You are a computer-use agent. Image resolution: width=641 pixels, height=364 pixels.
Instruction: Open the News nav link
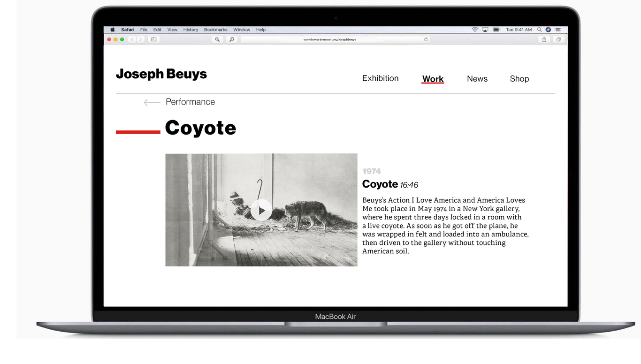[477, 79]
